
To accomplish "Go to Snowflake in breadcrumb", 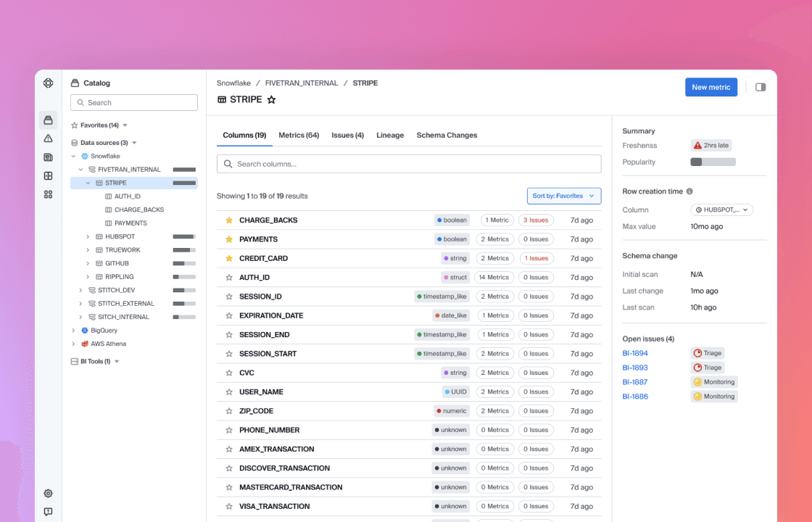I will point(233,83).
